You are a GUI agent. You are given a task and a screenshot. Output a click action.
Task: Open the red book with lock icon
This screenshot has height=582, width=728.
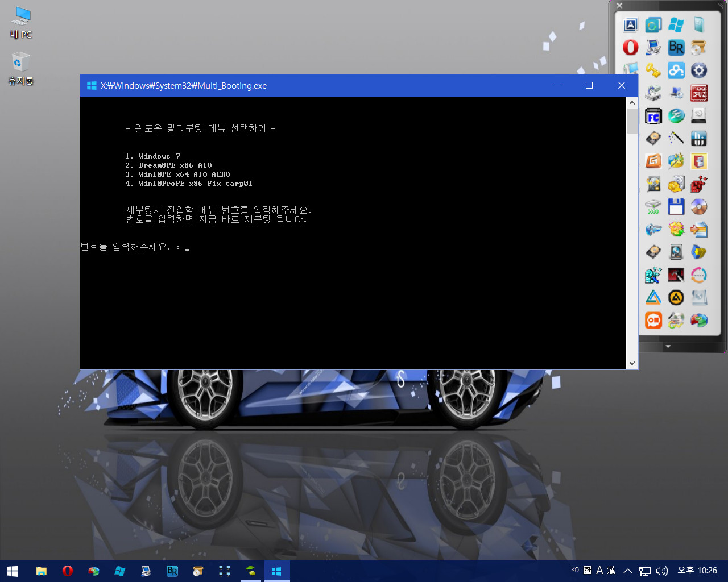click(x=699, y=161)
